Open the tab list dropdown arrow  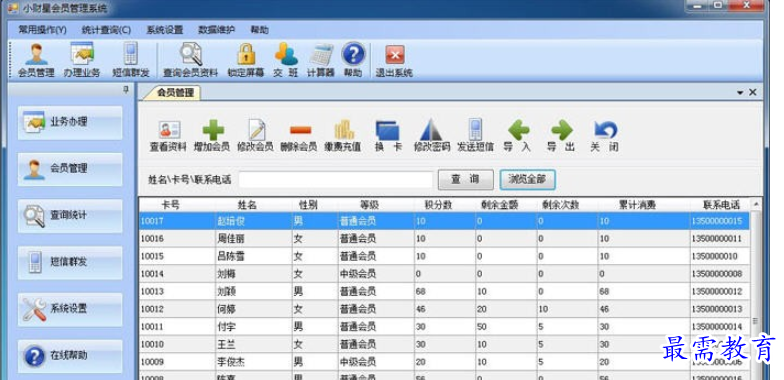pyautogui.click(x=740, y=92)
